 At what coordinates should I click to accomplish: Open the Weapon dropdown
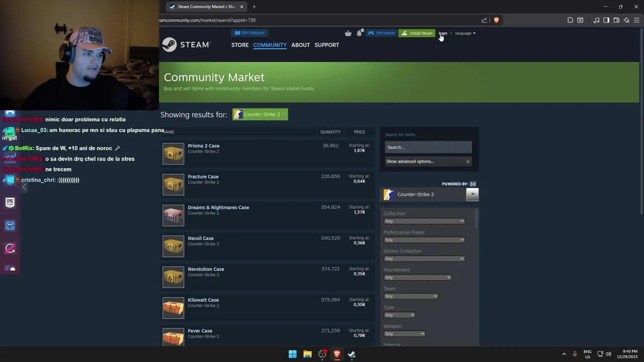404,334
